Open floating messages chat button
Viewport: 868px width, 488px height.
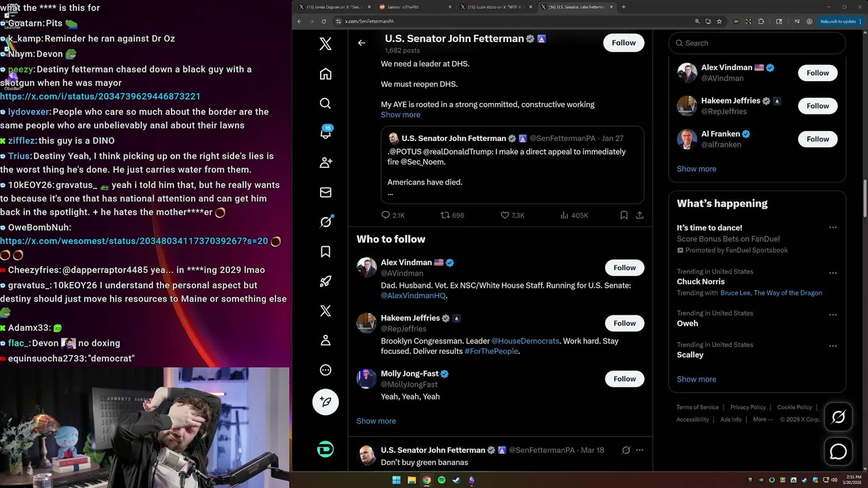[838, 451]
